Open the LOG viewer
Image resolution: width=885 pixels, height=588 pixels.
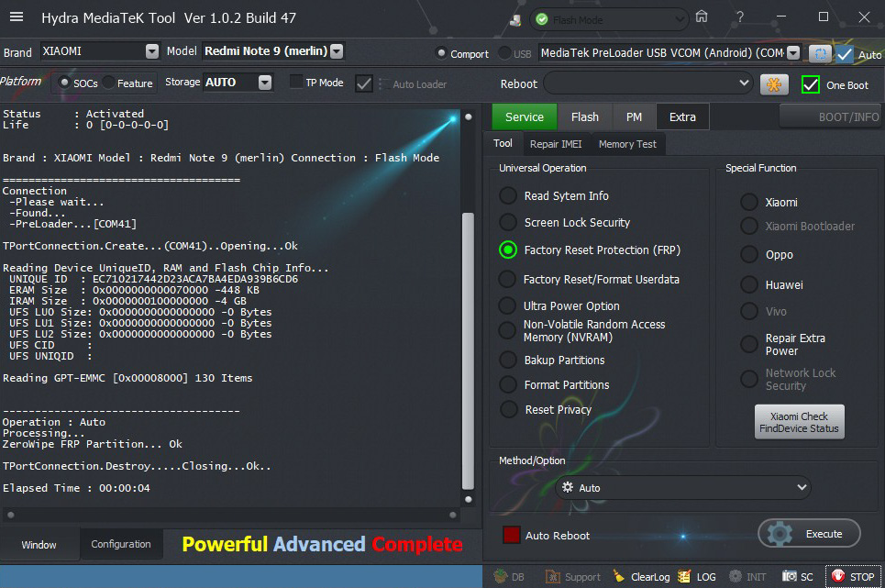pyautogui.click(x=697, y=577)
